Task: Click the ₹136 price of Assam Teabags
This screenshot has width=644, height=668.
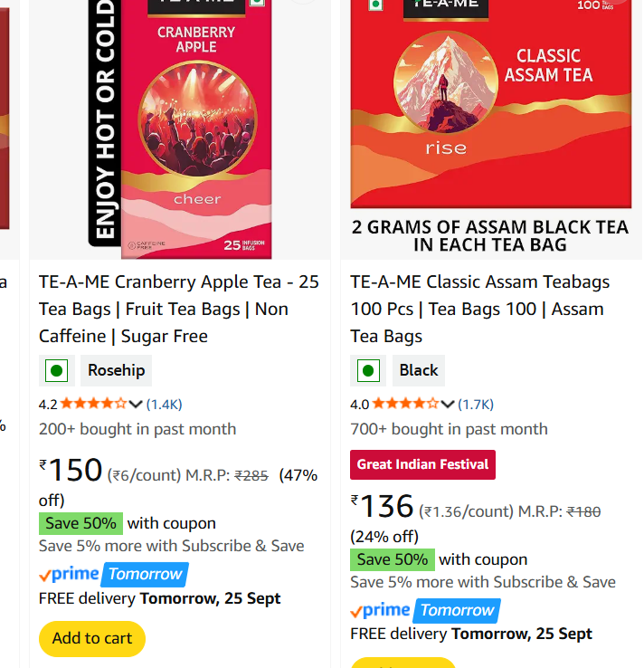Action: 384,507
